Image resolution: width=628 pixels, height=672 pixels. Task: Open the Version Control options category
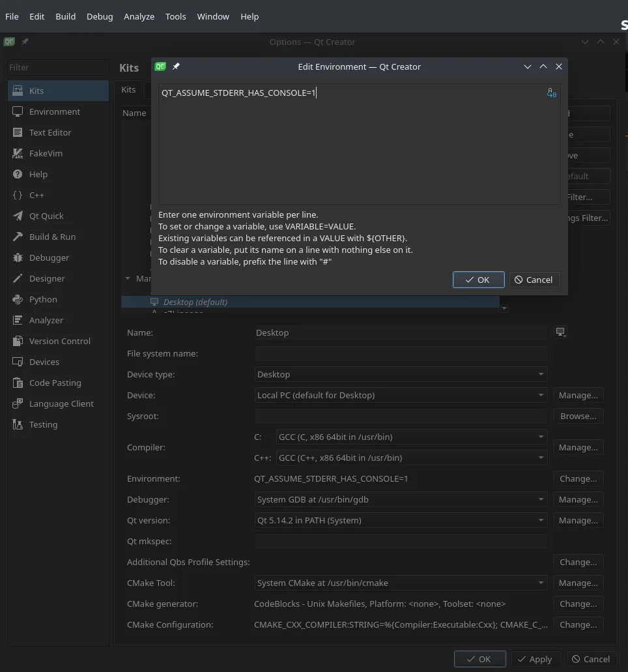click(x=58, y=341)
